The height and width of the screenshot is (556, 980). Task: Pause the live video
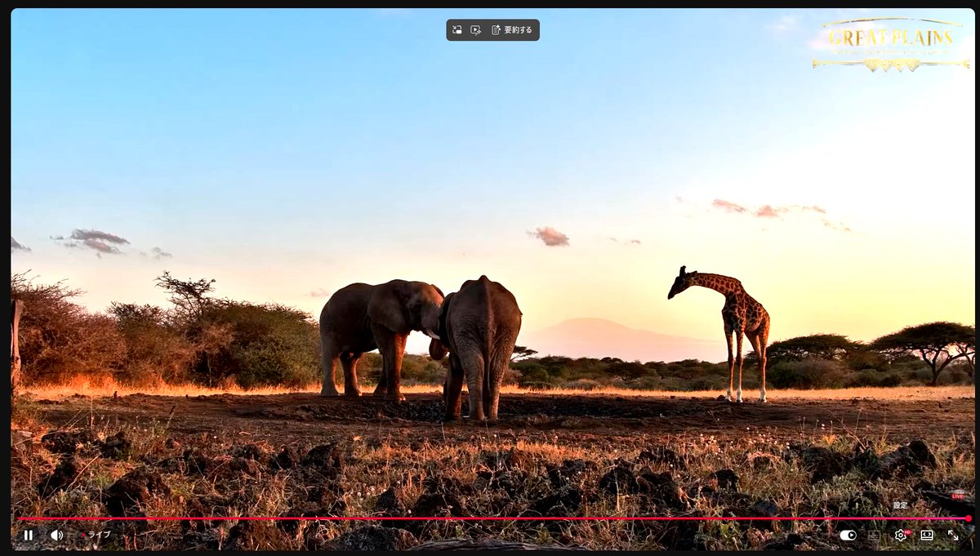pyautogui.click(x=29, y=535)
